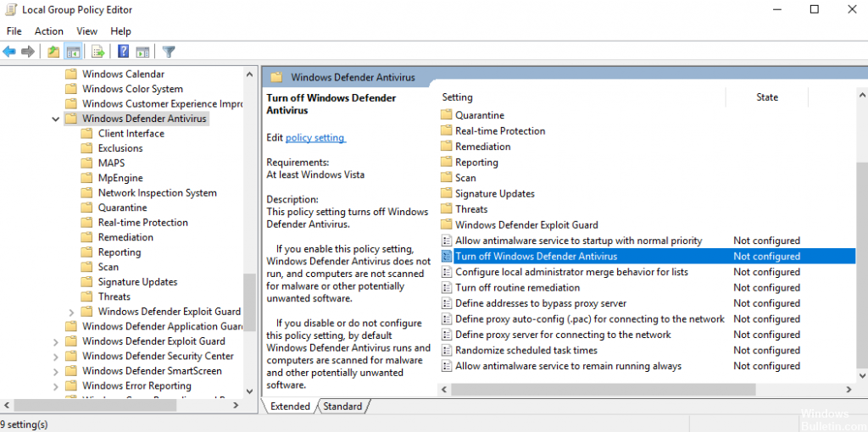Click the Up One Level folder icon

(53, 52)
